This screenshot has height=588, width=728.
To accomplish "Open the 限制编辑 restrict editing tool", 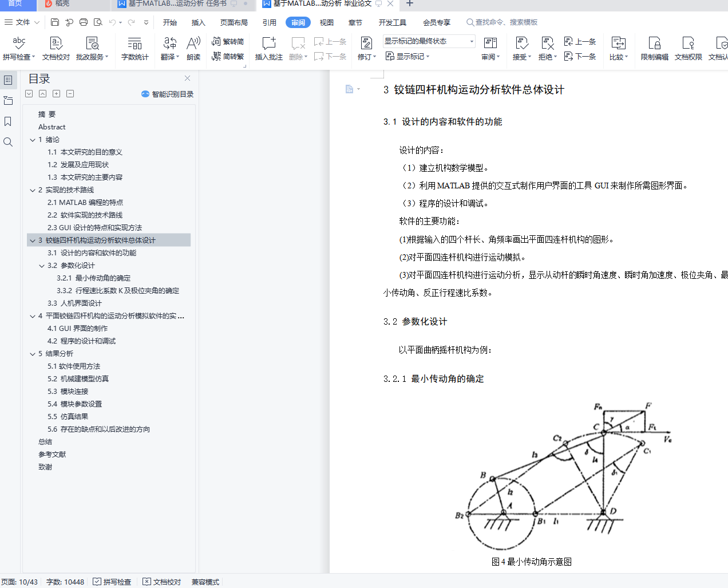I will click(654, 48).
